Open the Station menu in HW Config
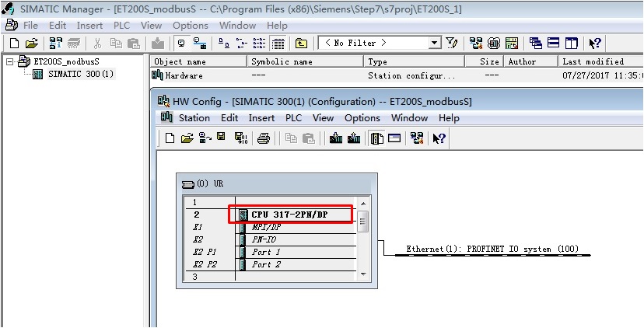This screenshot has width=644, height=328. point(194,118)
